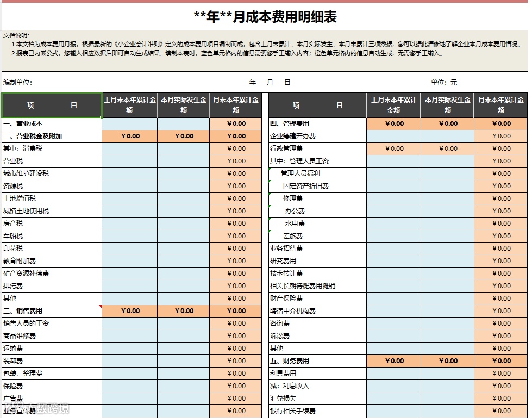This screenshot has width=532, height=418.
Task: Select the '一、营业成本' row label
Action: pos(52,124)
